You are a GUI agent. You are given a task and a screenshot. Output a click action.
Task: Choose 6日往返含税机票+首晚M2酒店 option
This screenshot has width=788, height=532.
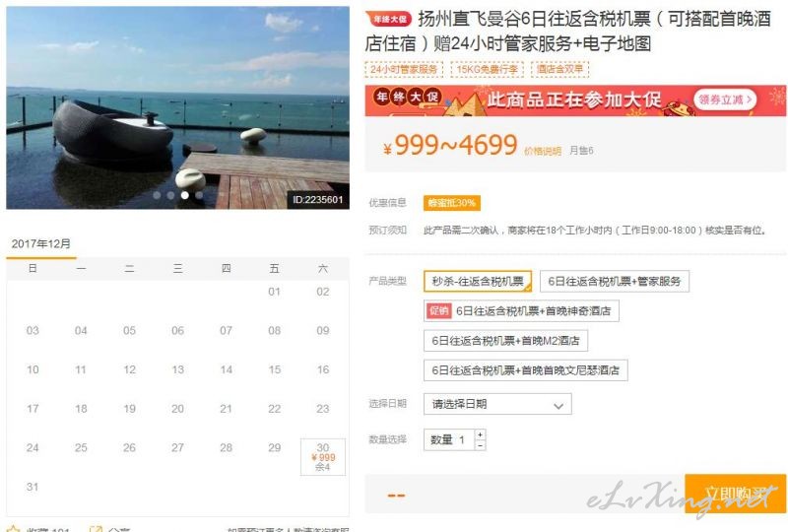[505, 341]
